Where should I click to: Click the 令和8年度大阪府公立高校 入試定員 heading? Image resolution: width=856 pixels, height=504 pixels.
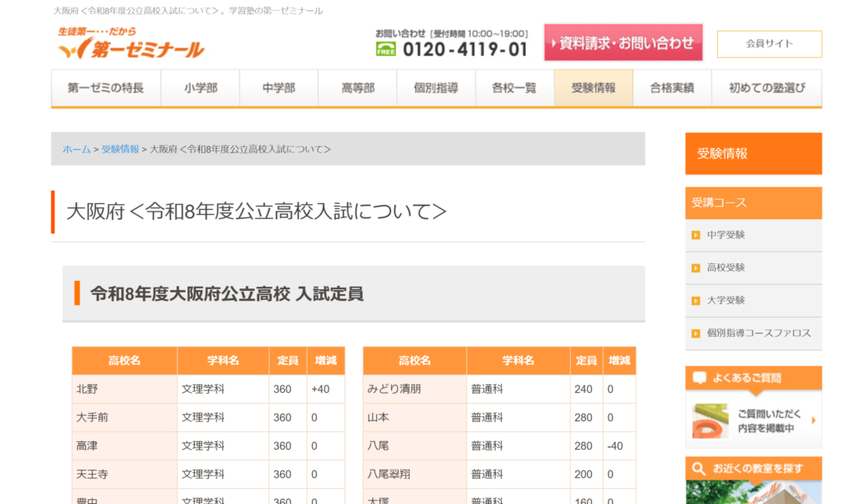(227, 294)
